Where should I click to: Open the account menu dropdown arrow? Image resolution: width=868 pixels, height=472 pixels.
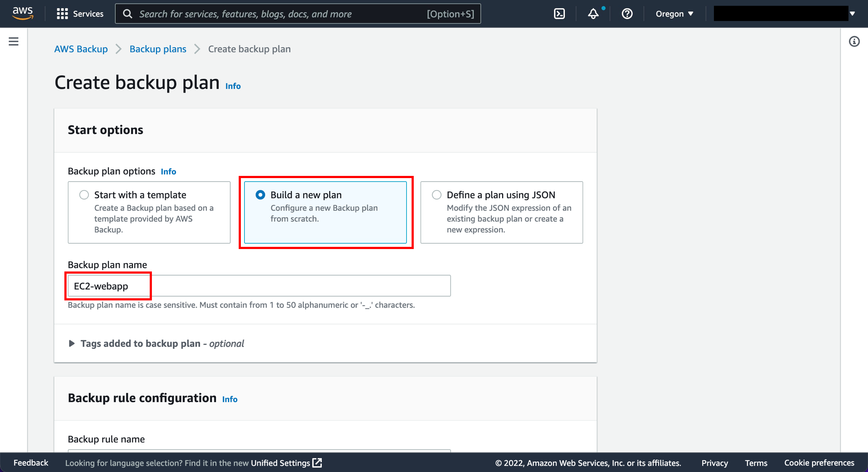[x=852, y=14]
